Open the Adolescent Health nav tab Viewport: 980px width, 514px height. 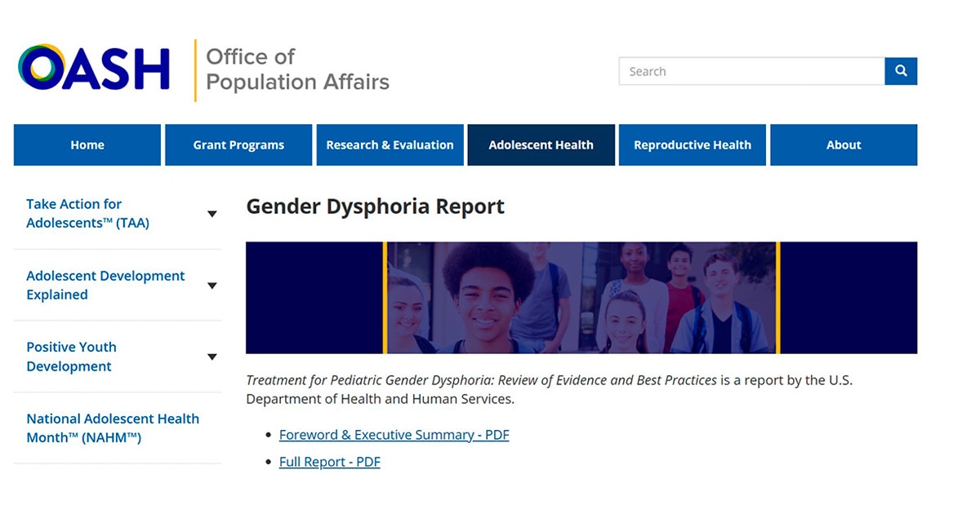(541, 145)
